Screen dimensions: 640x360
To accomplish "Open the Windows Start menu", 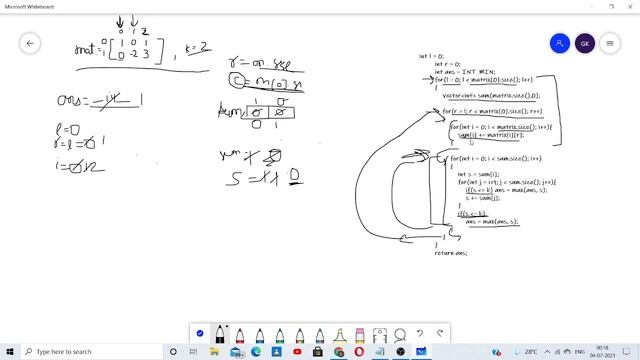I will [x=10, y=351].
